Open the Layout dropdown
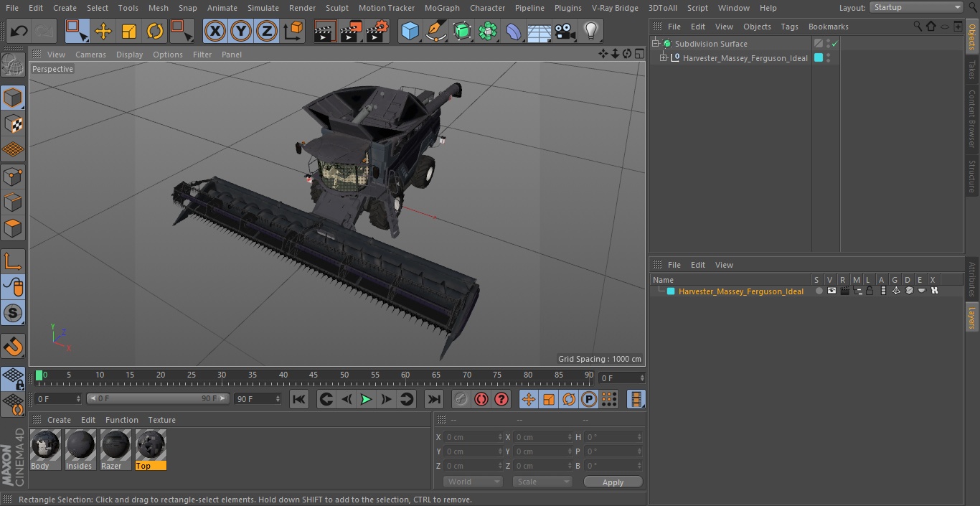The width and height of the screenshot is (980, 506). pos(916,7)
